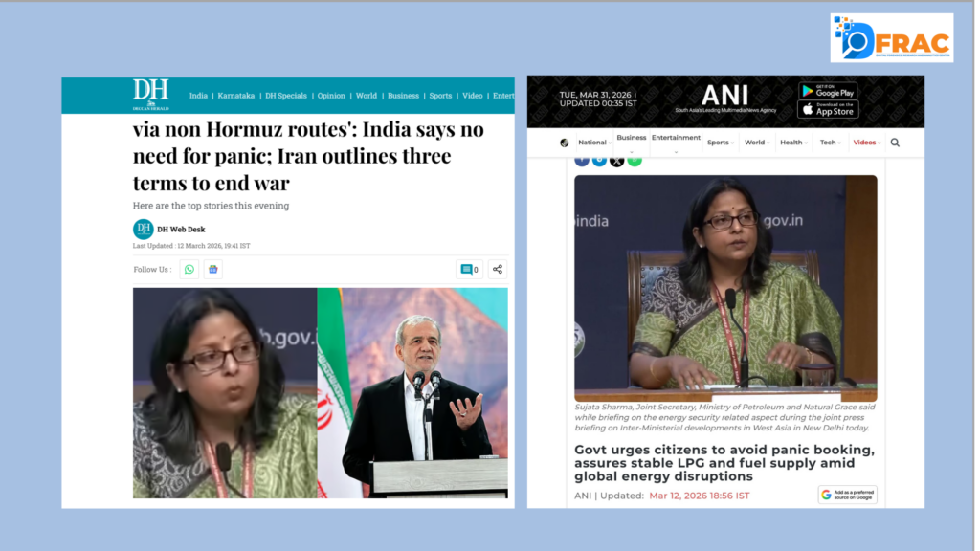The image size is (980, 551).
Task: Open the DH Specials menu item
Action: pos(285,96)
